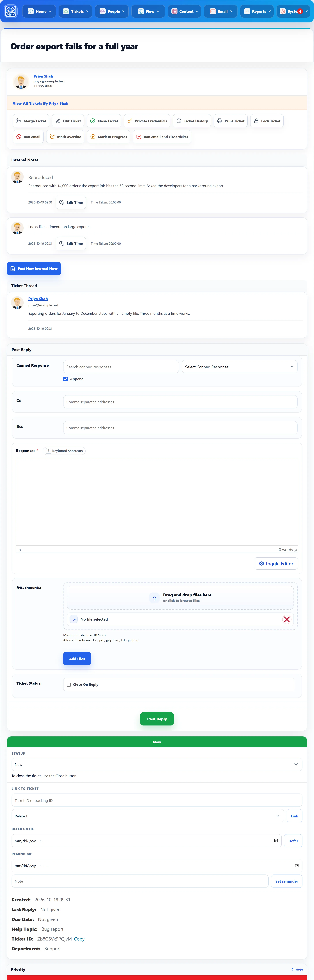Focus the Search canned responses field
314x980 pixels.
pos(121,367)
